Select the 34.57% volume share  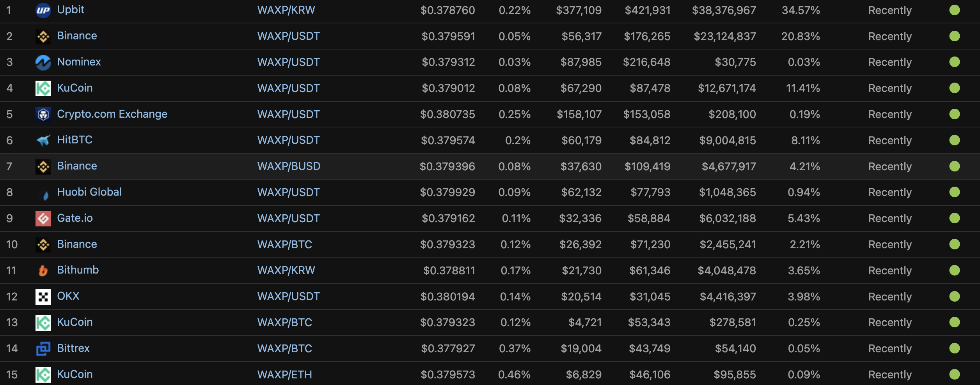[801, 10]
